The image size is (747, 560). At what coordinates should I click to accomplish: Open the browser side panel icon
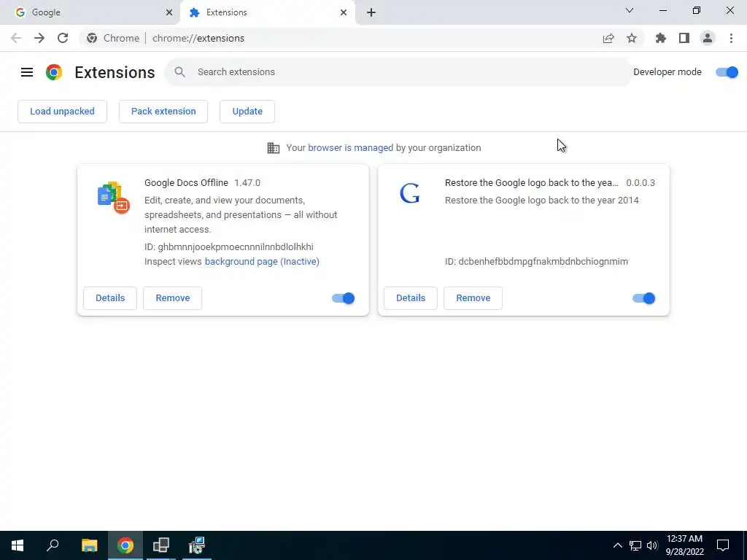coord(684,38)
